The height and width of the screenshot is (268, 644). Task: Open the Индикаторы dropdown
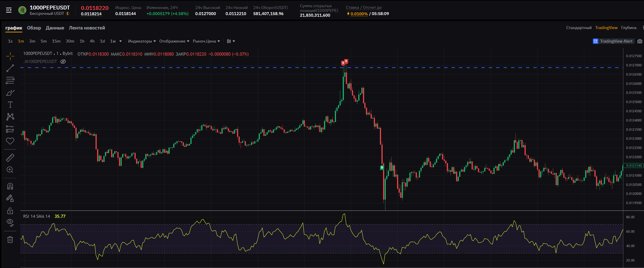click(x=142, y=41)
